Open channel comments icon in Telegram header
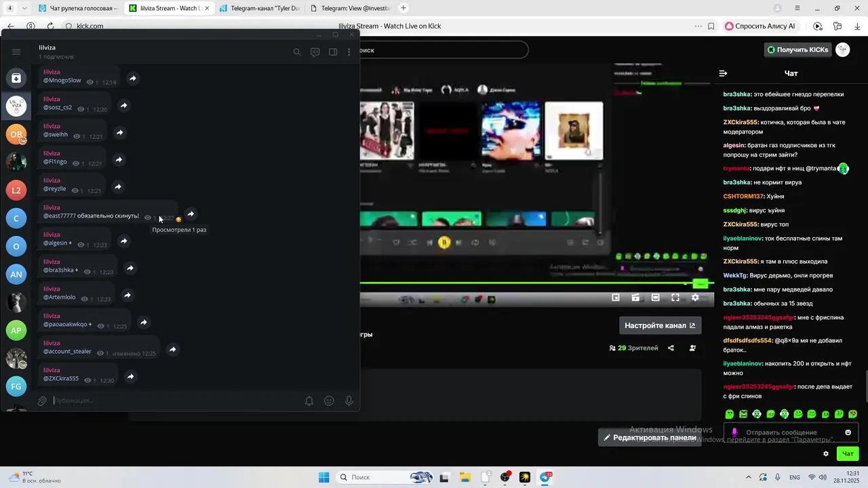Image resolution: width=868 pixels, height=488 pixels. coord(315,52)
